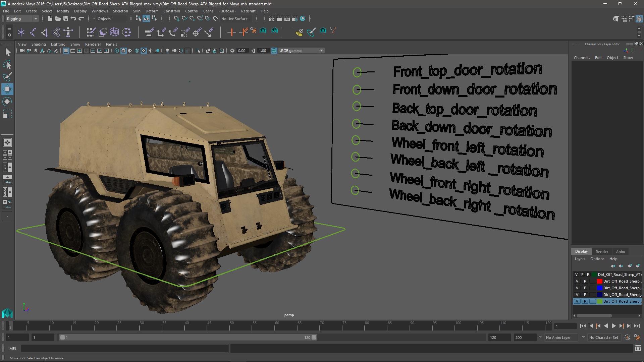
Task: Open the Constrain menu
Action: point(171,11)
